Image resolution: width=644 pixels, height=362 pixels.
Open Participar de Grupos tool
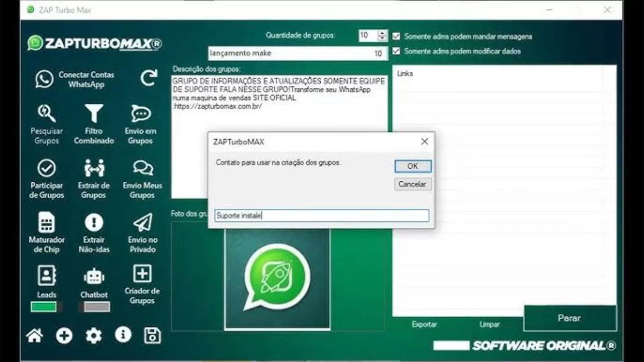[x=46, y=179]
